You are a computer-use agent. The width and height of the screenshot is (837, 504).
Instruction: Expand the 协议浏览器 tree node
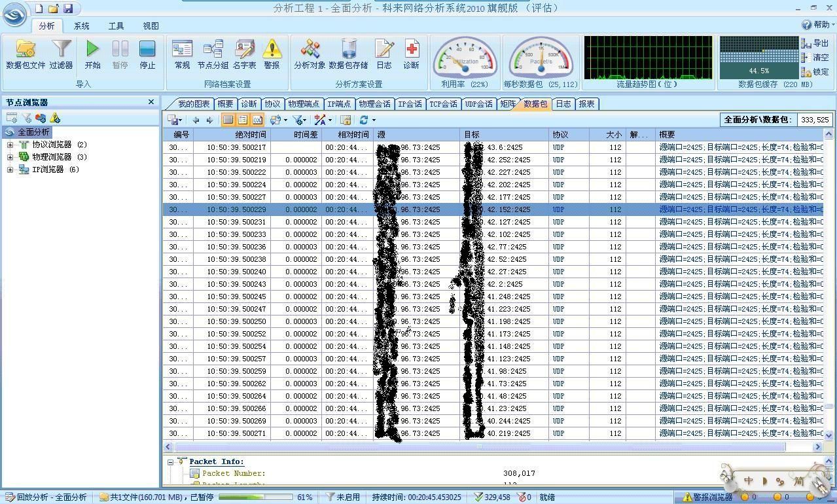[x=10, y=145]
